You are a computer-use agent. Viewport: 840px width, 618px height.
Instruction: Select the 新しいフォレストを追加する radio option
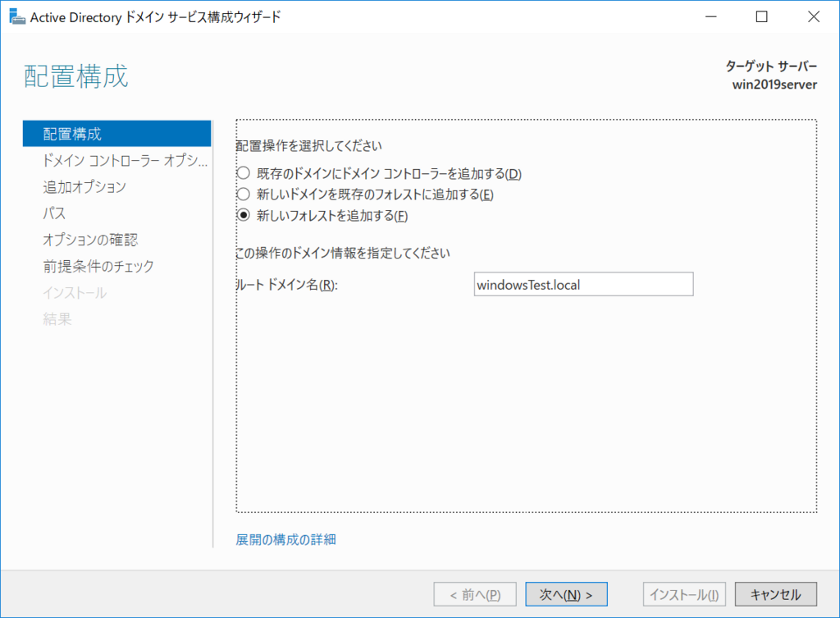tap(244, 216)
